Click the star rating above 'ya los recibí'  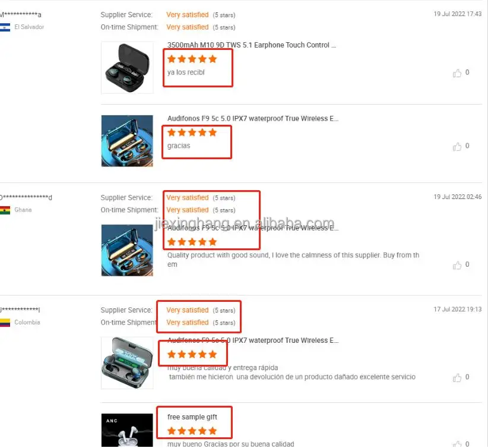point(192,59)
